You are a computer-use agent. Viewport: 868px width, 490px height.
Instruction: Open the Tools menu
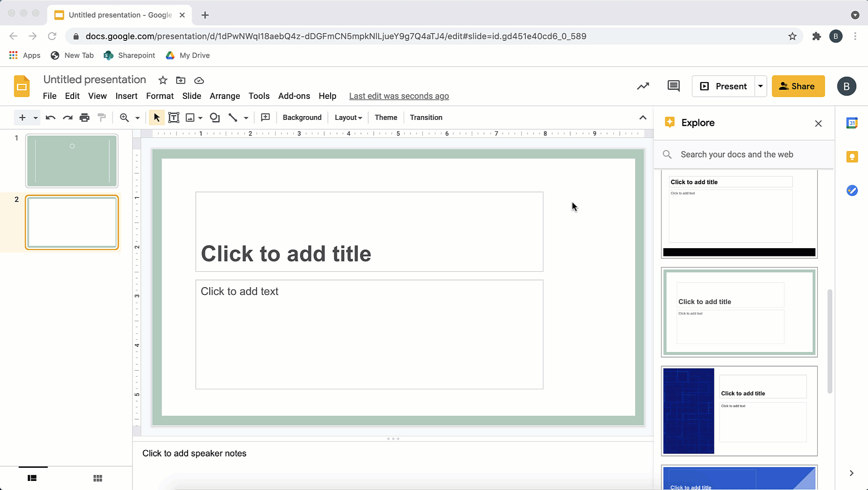click(x=259, y=96)
